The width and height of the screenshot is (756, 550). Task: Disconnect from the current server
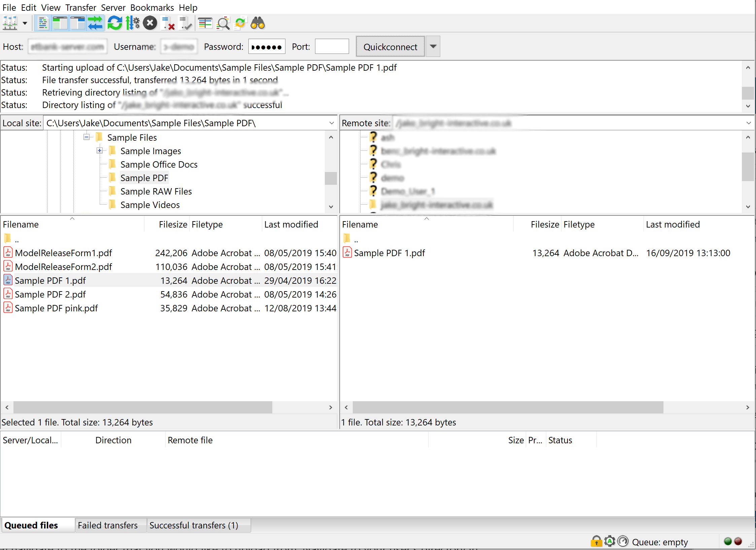[x=168, y=23]
